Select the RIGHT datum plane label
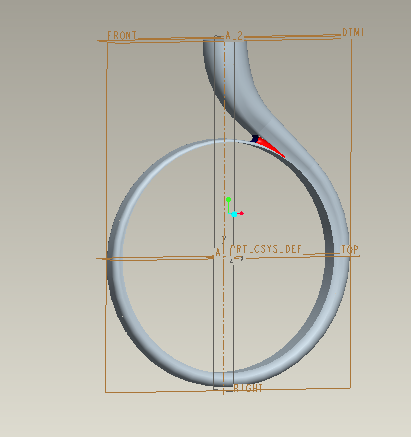Viewport: 411px width, 437px height. [248, 388]
